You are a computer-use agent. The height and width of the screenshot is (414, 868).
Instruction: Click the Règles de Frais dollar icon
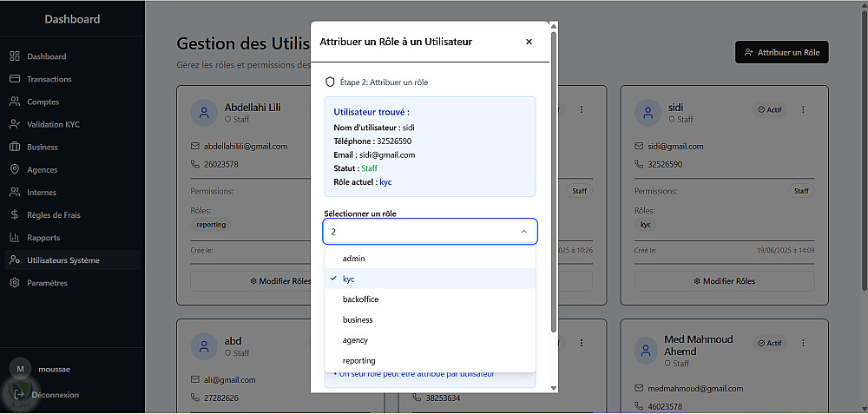(x=15, y=215)
